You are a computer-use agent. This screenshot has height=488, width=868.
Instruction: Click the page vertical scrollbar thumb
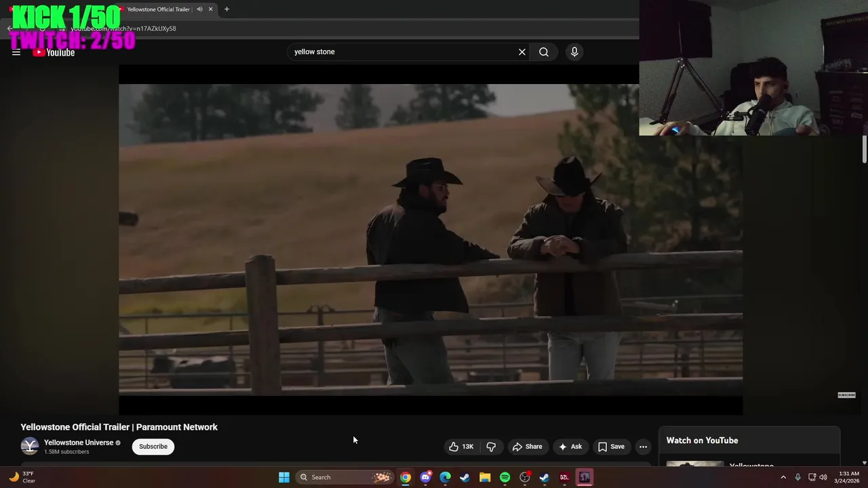point(865,149)
